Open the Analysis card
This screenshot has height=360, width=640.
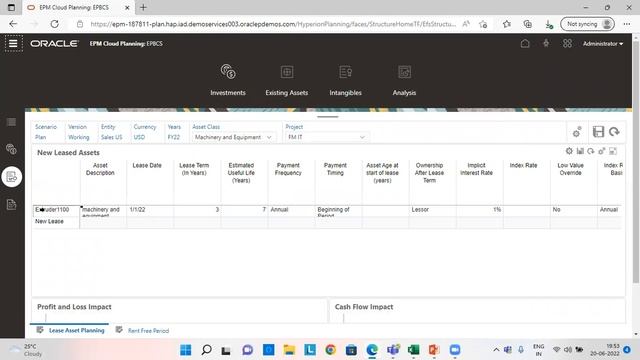[404, 80]
